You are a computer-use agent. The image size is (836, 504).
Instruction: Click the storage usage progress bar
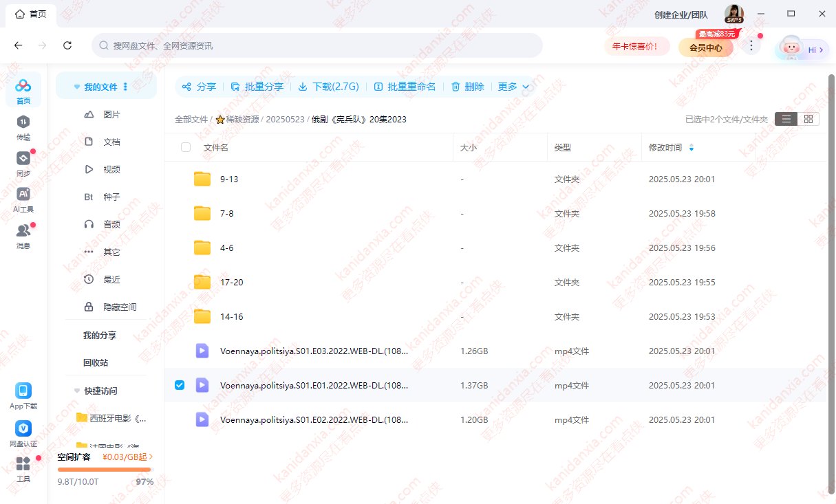(104, 470)
